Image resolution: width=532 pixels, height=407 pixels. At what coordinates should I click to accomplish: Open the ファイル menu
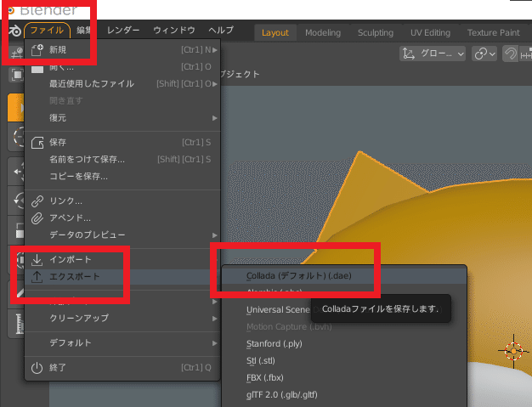pos(47,31)
